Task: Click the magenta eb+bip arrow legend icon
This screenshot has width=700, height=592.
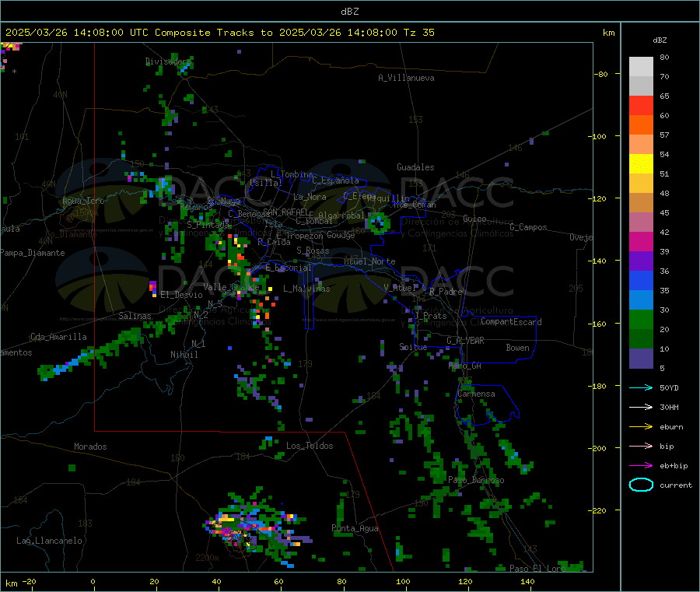Action: [x=641, y=466]
